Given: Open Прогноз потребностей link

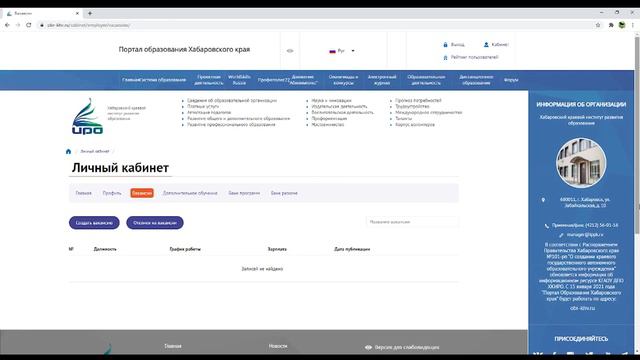Looking at the screenshot, I should [x=418, y=100].
